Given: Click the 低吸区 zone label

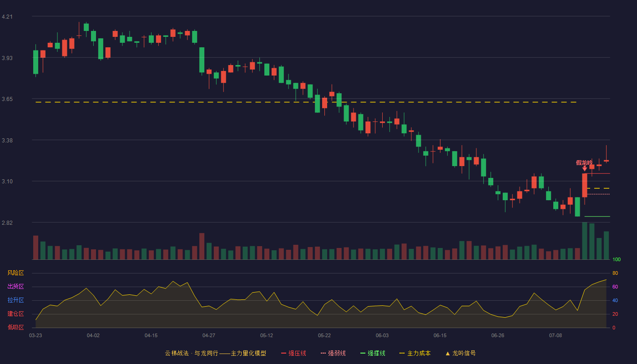Looking at the screenshot, I should (15, 327).
